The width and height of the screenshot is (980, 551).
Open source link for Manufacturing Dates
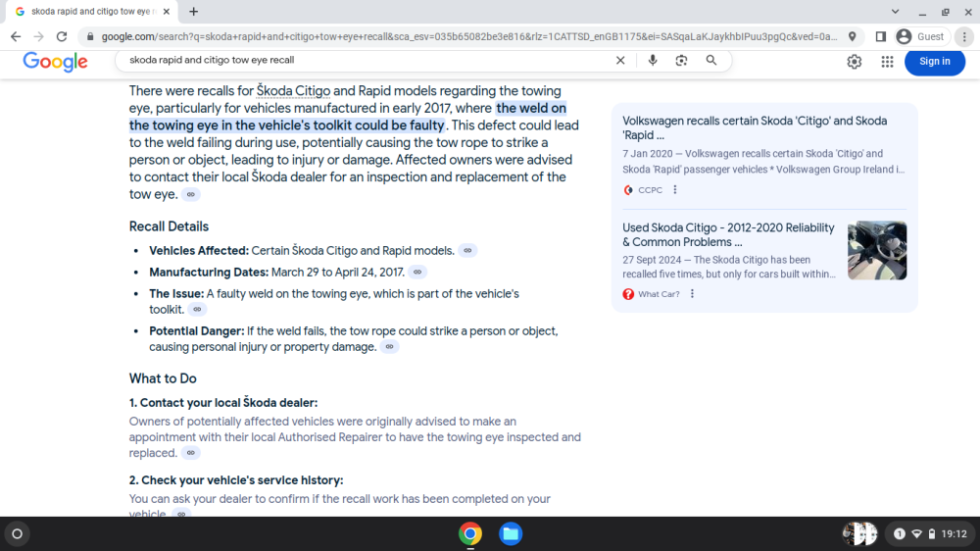[417, 272]
